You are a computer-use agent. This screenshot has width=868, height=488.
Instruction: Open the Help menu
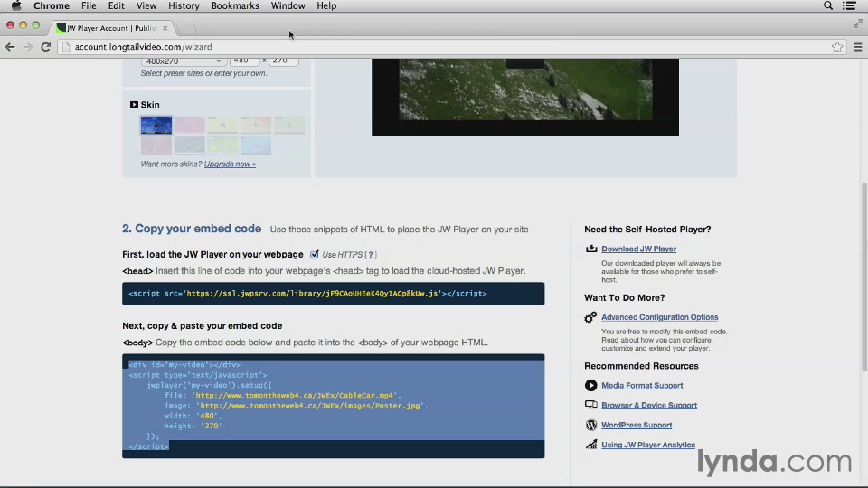click(x=326, y=5)
